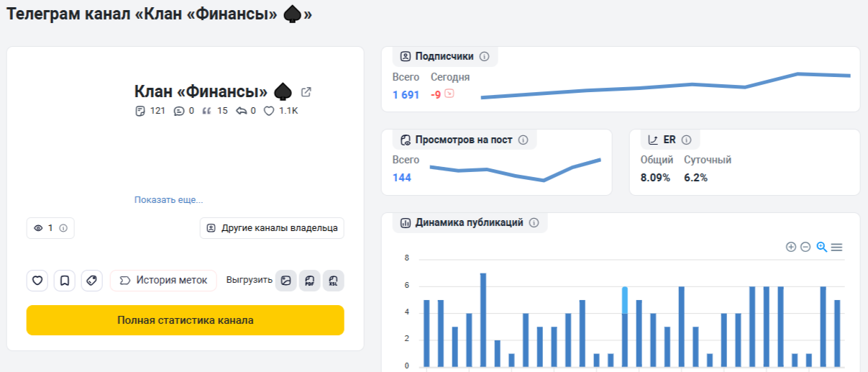Add channel to favorites with heart button
The width and height of the screenshot is (868, 372).
point(37,281)
